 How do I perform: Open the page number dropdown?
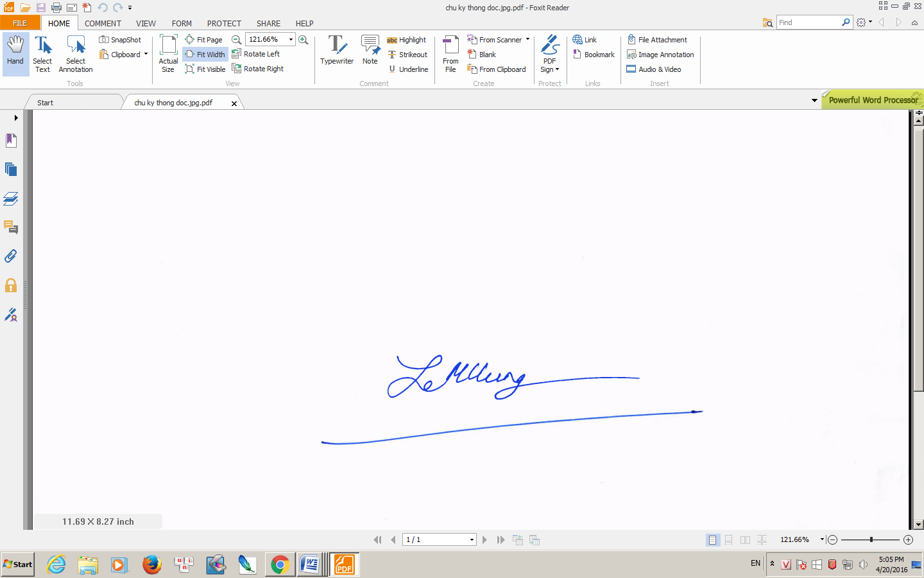click(472, 540)
